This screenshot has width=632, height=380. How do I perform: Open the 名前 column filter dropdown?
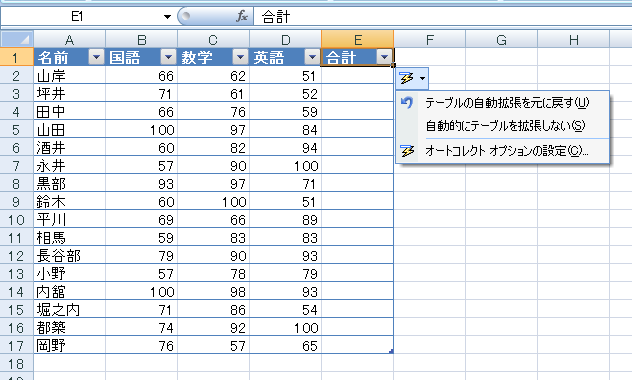(x=96, y=57)
